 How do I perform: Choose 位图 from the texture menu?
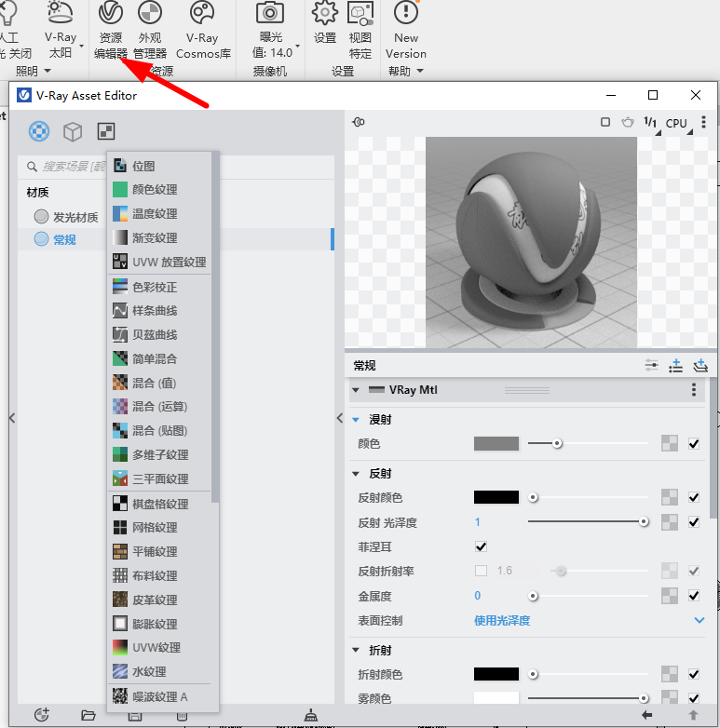[x=159, y=166]
